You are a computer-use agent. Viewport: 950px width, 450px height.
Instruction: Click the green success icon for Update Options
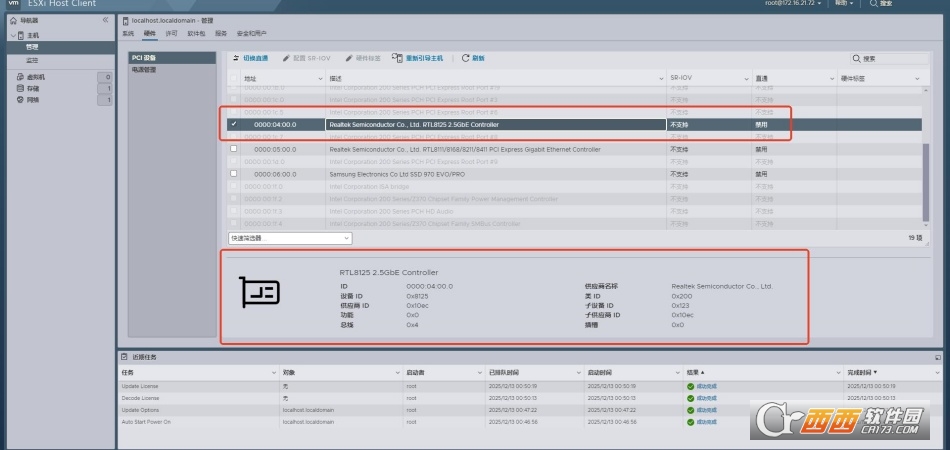pos(691,410)
